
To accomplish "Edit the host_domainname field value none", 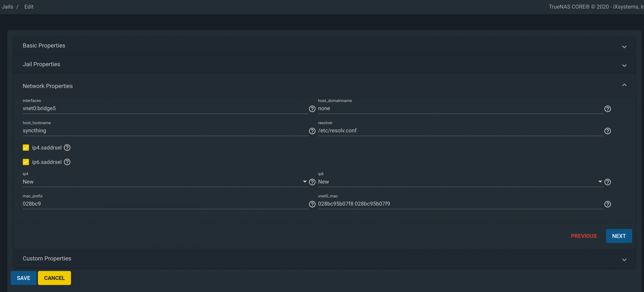I will 461,108.
